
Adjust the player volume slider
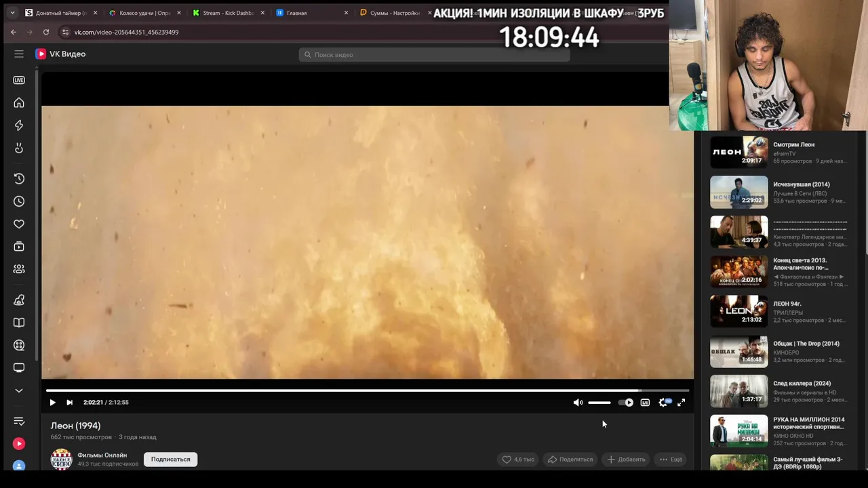pyautogui.click(x=599, y=403)
